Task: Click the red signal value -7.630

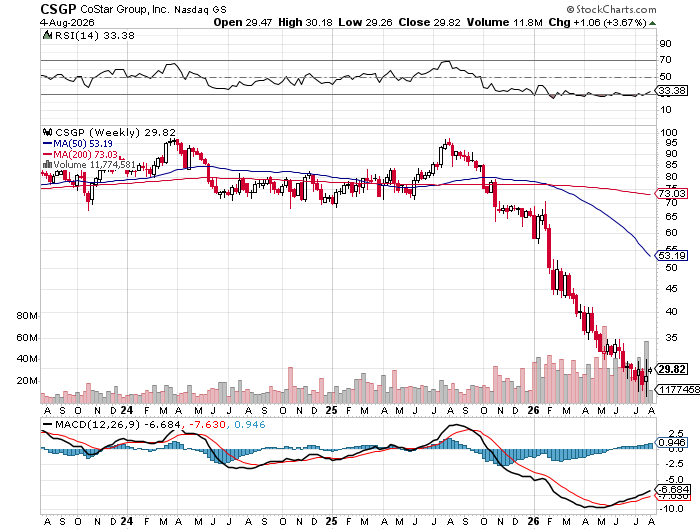Action: [x=208, y=424]
